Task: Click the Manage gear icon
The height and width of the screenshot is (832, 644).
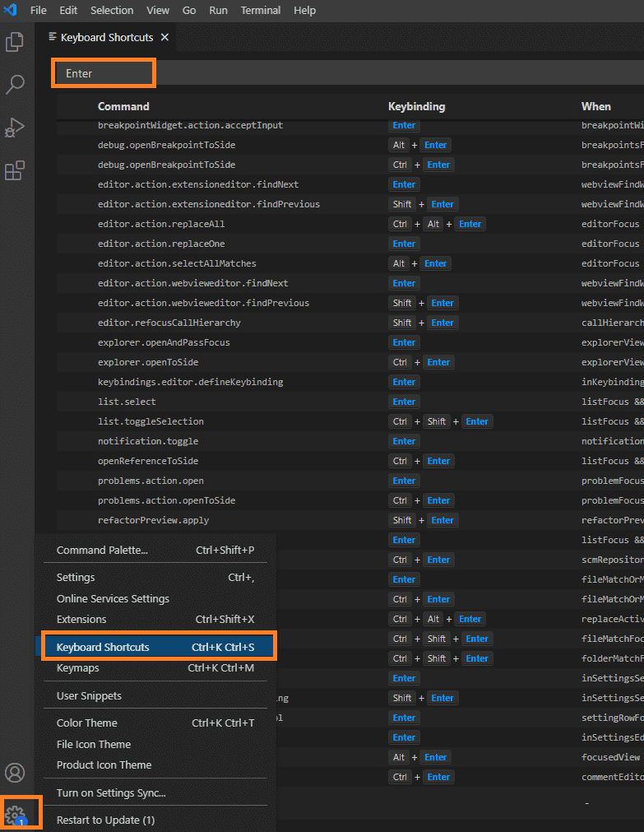Action: click(x=15, y=815)
